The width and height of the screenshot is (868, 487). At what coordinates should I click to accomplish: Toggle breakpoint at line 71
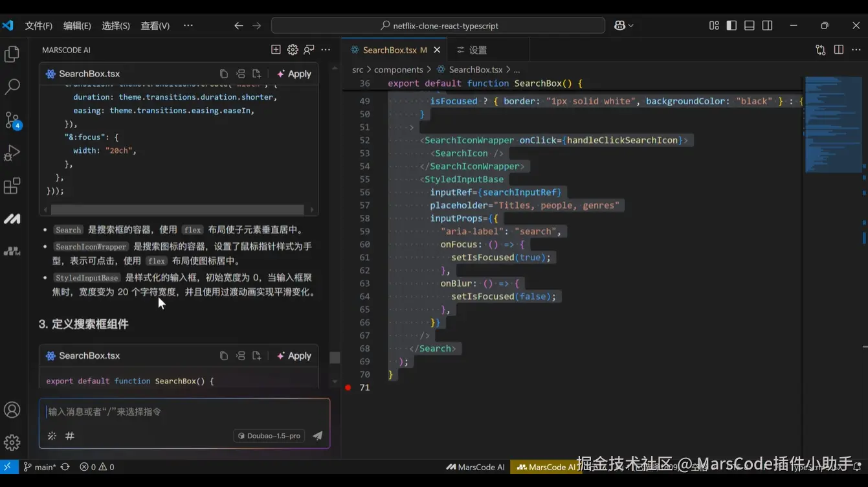point(348,387)
